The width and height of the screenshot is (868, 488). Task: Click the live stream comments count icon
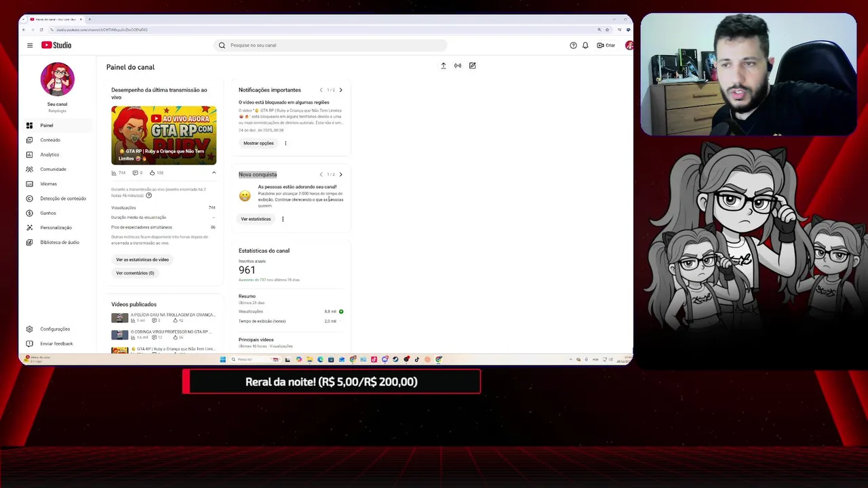(135, 173)
